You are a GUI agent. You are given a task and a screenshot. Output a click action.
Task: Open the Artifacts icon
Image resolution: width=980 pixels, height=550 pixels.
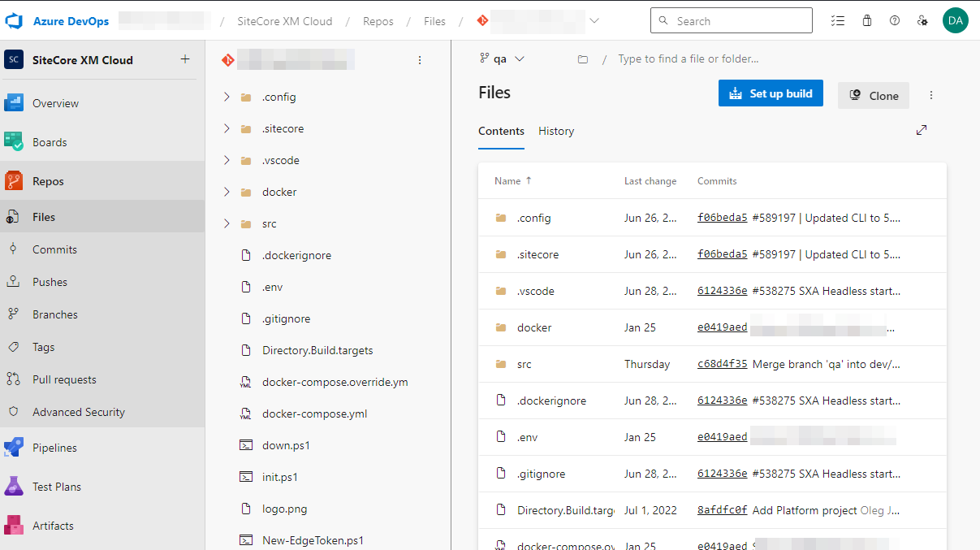point(14,525)
